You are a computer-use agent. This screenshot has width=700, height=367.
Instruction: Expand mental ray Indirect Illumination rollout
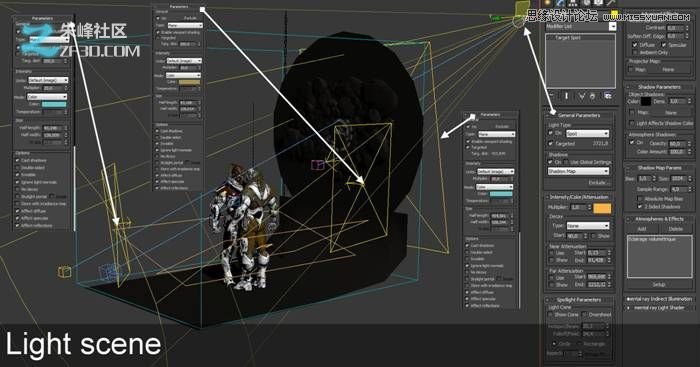659,299
